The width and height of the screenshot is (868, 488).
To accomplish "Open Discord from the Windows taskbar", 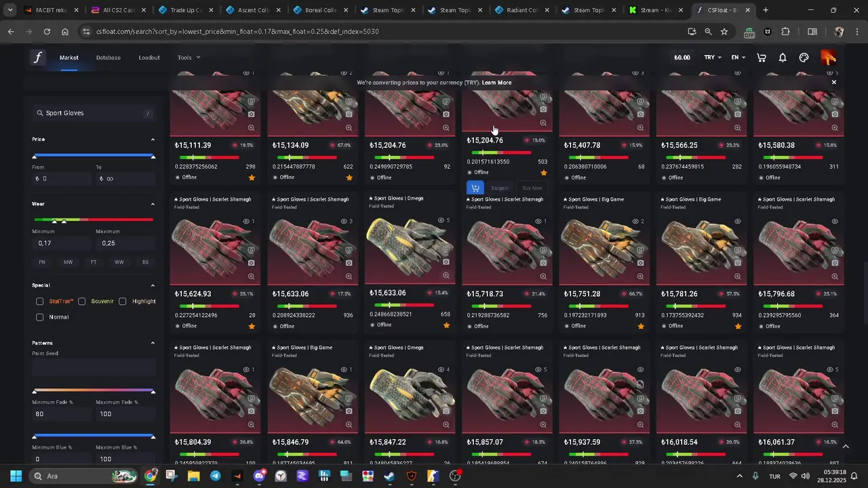I will [259, 476].
